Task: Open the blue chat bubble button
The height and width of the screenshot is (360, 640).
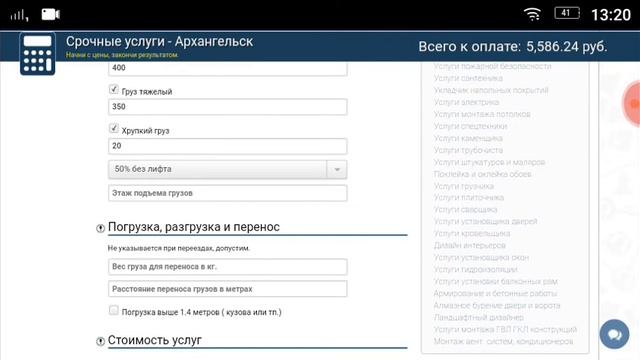Action: click(614, 334)
